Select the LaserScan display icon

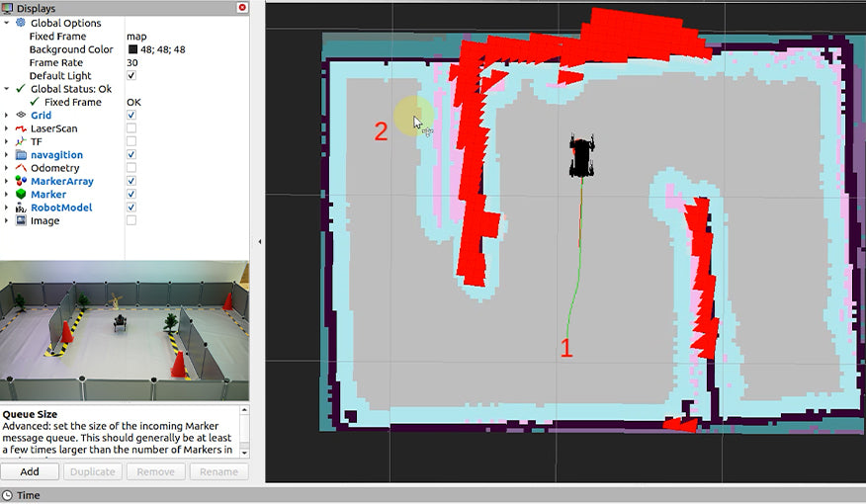21,128
